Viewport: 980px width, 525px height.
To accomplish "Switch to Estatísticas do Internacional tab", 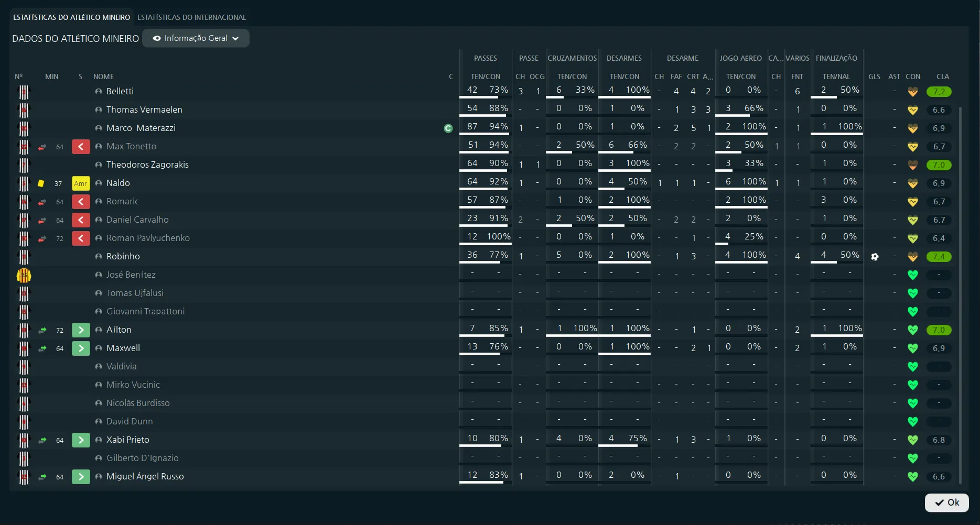I will pos(191,17).
